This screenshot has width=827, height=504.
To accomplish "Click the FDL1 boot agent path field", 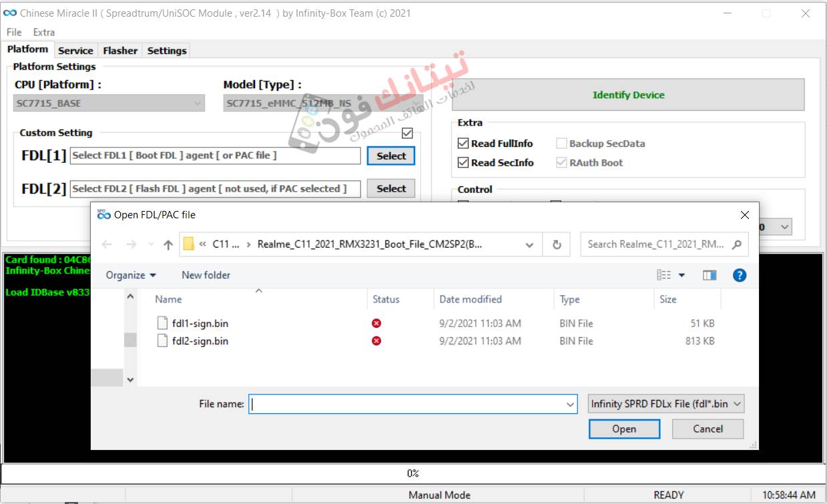I will pos(215,156).
